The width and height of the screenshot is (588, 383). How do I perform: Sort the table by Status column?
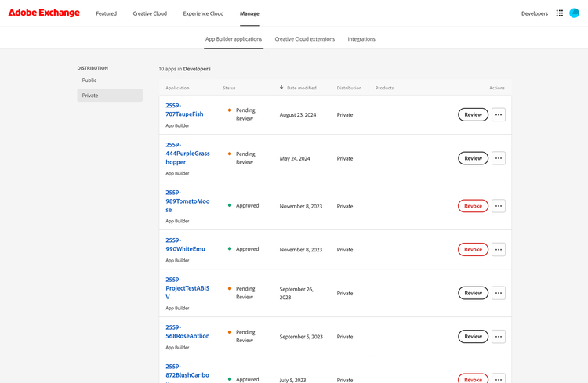click(229, 88)
